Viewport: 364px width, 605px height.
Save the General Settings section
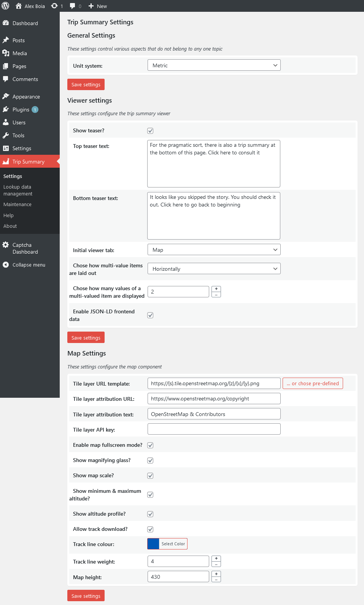pos(86,84)
